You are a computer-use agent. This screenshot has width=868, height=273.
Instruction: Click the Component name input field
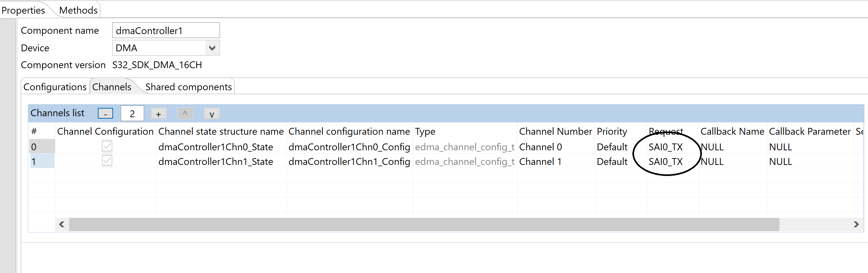[166, 31]
